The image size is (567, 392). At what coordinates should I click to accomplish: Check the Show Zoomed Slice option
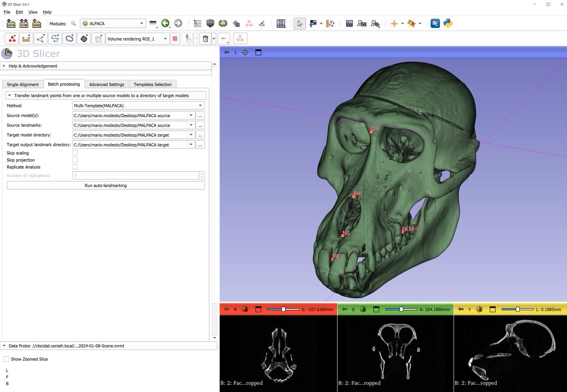6,359
